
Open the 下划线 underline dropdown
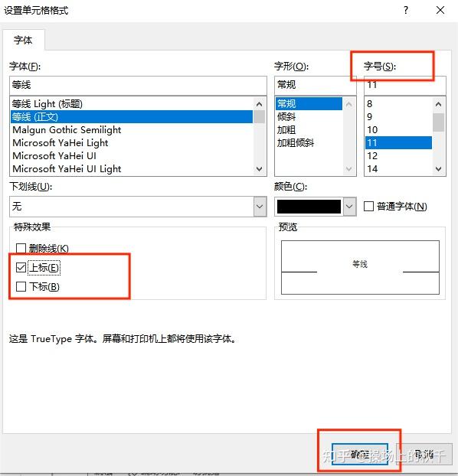[x=260, y=207]
